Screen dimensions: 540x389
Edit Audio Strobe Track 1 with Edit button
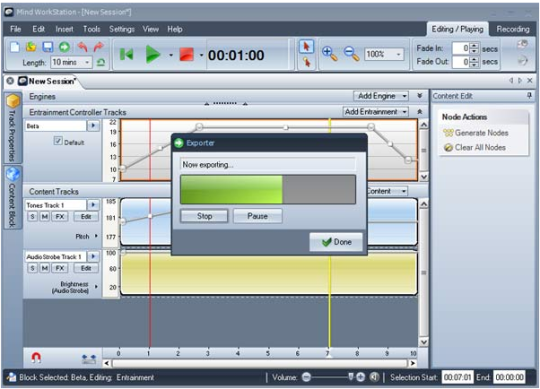tap(86, 268)
